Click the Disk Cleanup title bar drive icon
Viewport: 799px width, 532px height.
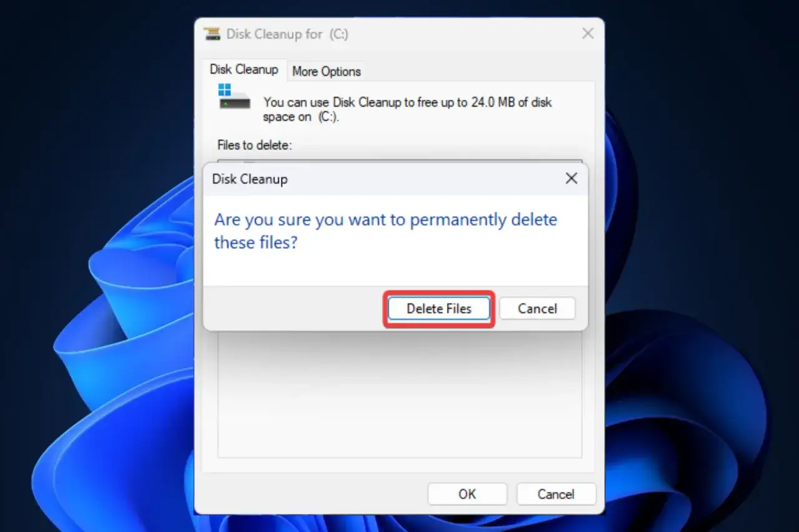(212, 34)
